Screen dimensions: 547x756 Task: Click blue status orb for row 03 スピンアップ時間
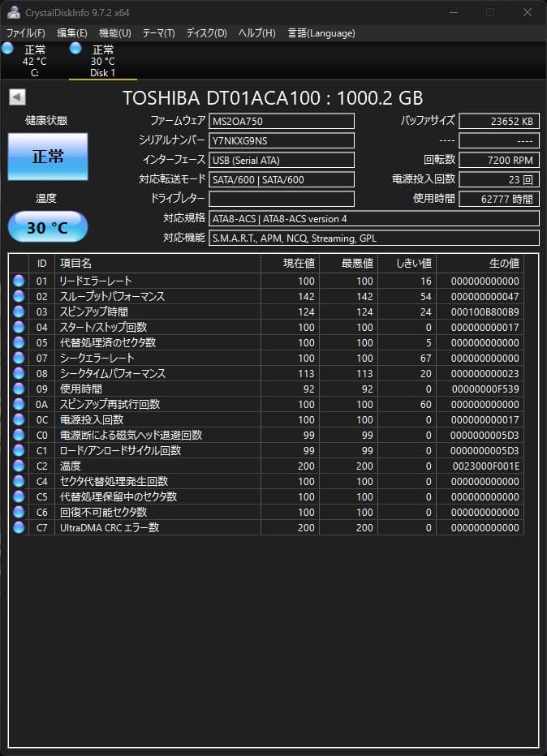tap(19, 311)
